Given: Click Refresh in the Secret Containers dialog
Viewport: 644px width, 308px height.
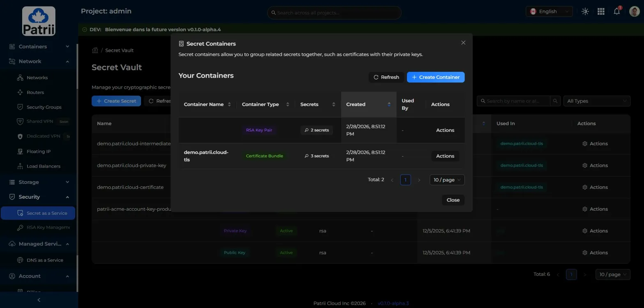Looking at the screenshot, I should [x=386, y=77].
